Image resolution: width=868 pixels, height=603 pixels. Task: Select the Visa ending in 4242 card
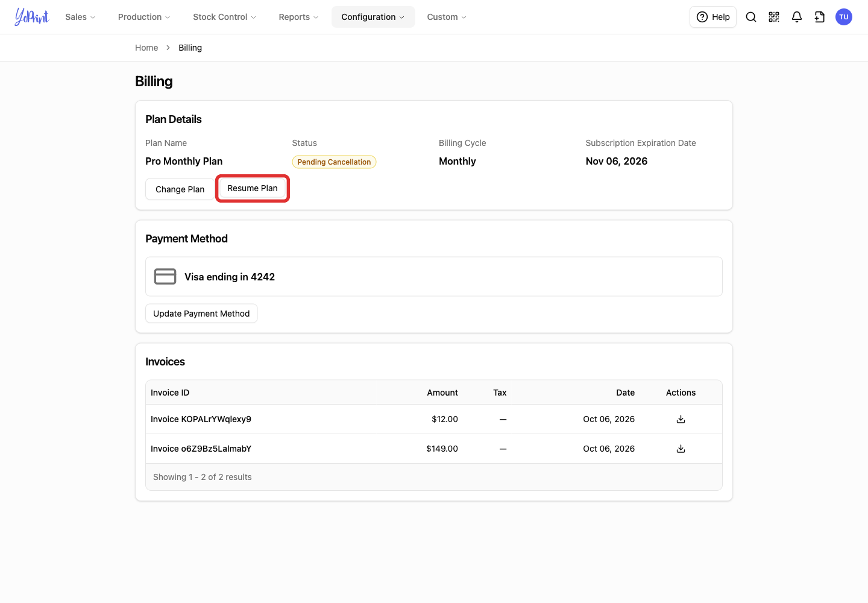point(434,277)
